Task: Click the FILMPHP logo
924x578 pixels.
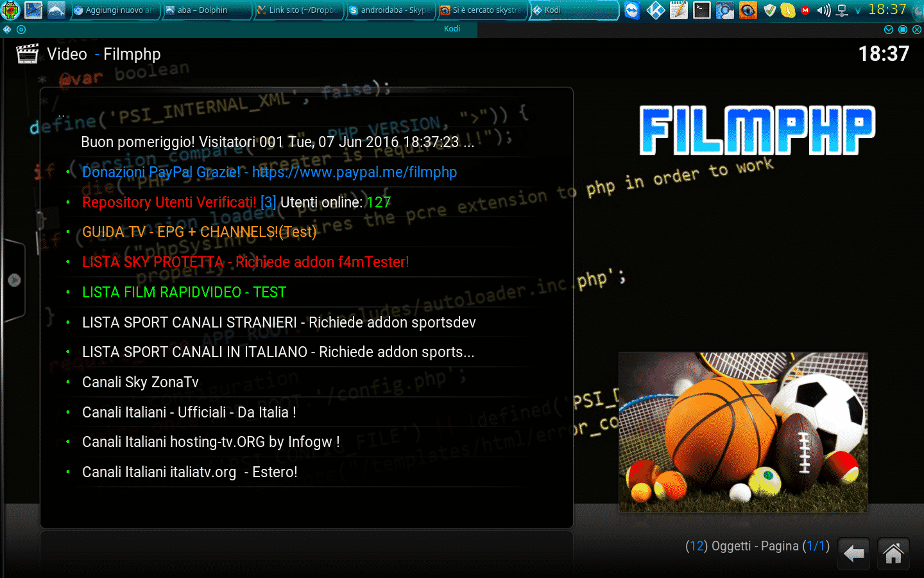Action: coord(757,130)
